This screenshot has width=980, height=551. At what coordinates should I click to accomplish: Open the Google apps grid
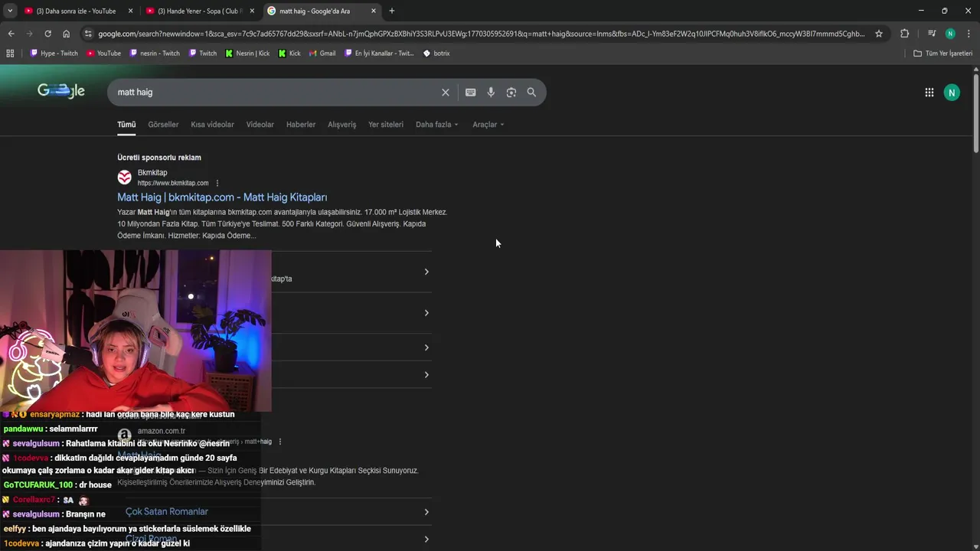(x=929, y=93)
